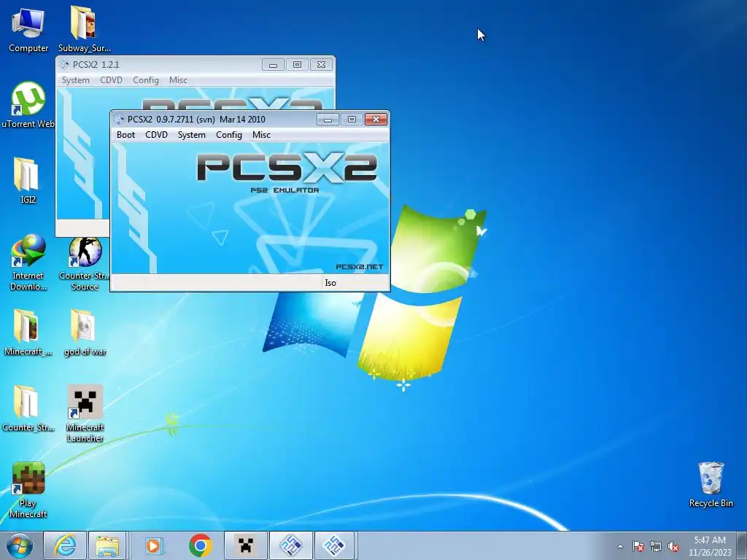Viewport: 747px width, 560px height.
Task: Select the IGI2 folder on desktop
Action: click(28, 181)
